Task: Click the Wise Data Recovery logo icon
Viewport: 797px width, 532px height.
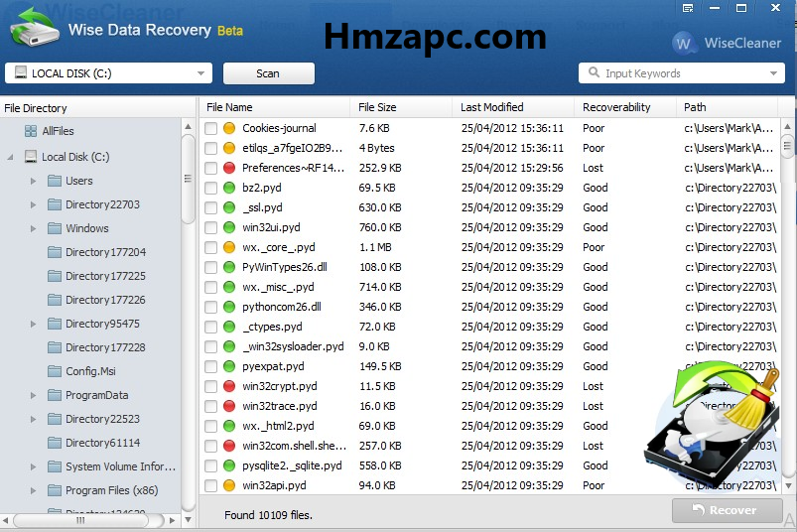Action: pos(34,27)
